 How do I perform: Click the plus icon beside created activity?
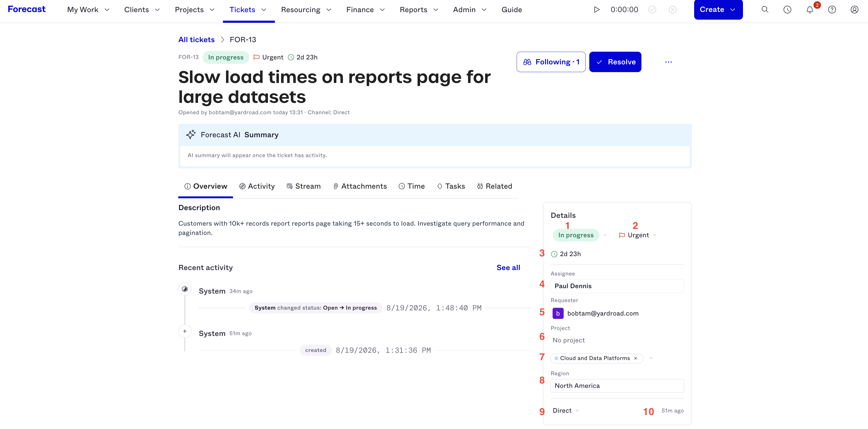point(185,331)
